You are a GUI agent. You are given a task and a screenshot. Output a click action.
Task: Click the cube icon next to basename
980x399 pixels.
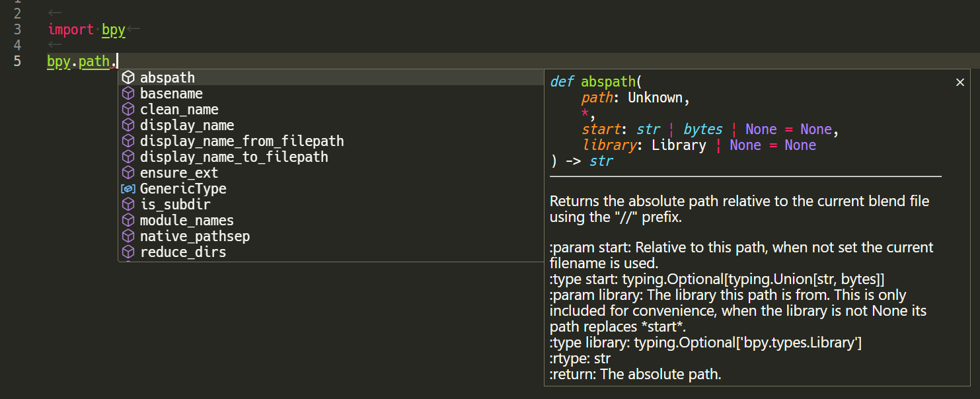pos(128,93)
